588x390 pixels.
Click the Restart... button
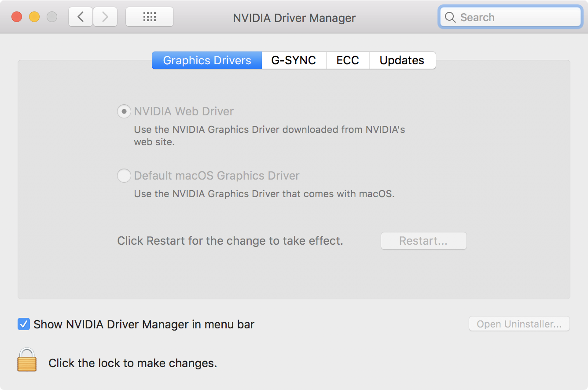click(423, 241)
